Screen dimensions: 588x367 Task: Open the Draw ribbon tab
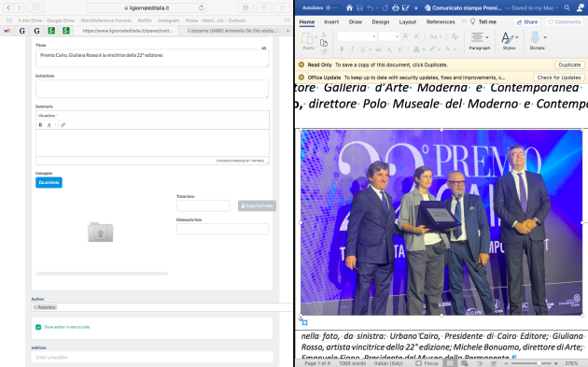(x=355, y=22)
